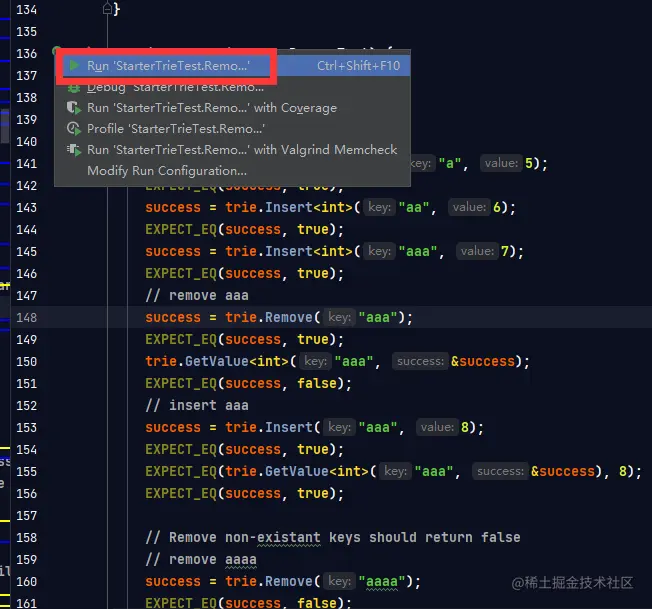The width and height of the screenshot is (652, 609).
Task: Click the Coverage shield run icon
Action: point(74,108)
